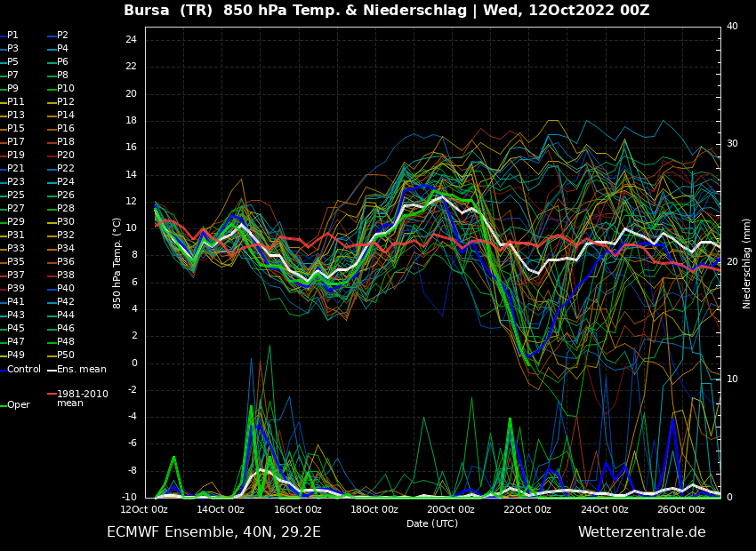The width and height of the screenshot is (756, 551).
Task: Click the "850 hPa Temp. (°C)" axis label
Action: click(117, 263)
